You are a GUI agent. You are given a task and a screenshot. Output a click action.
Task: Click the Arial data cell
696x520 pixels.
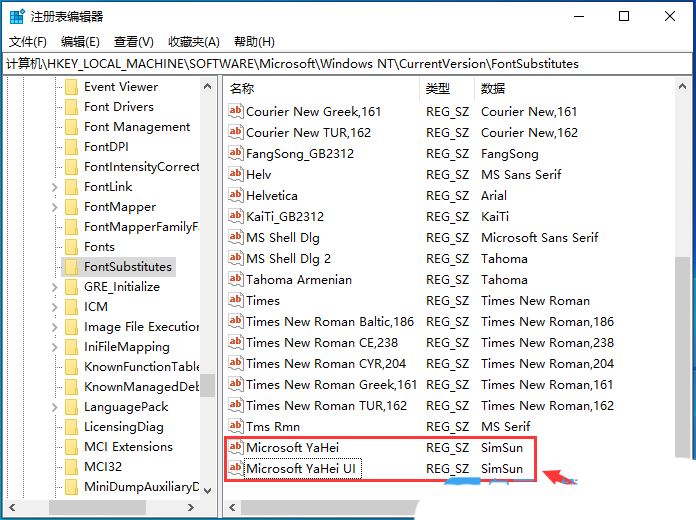(494, 195)
